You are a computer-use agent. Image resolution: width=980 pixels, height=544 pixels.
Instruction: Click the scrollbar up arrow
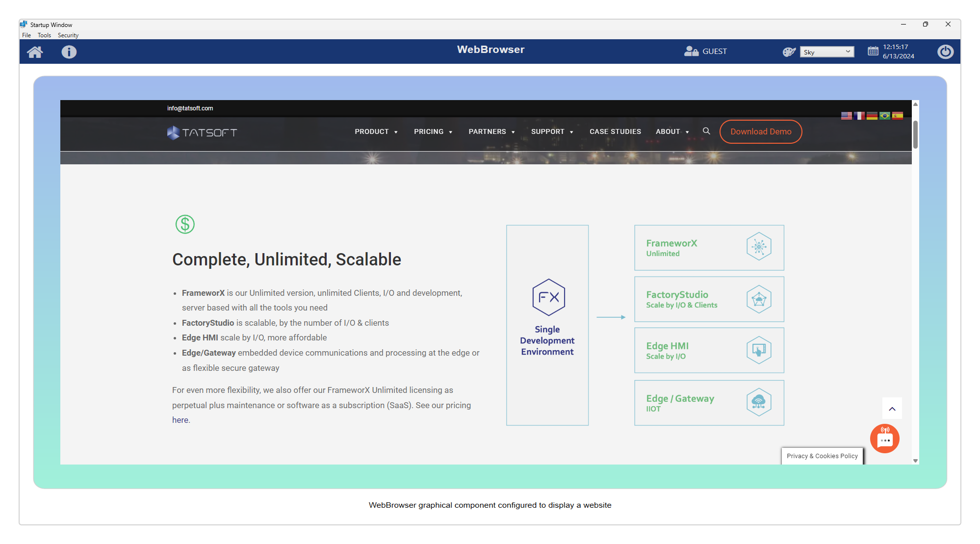(915, 104)
